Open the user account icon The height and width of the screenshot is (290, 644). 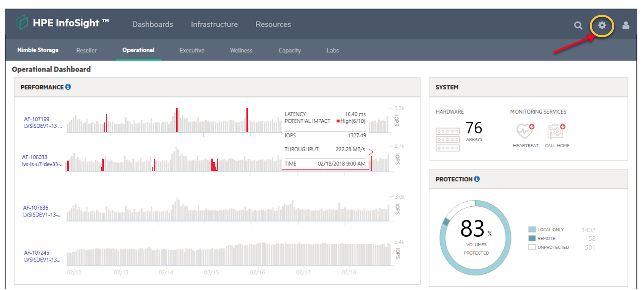coord(626,25)
